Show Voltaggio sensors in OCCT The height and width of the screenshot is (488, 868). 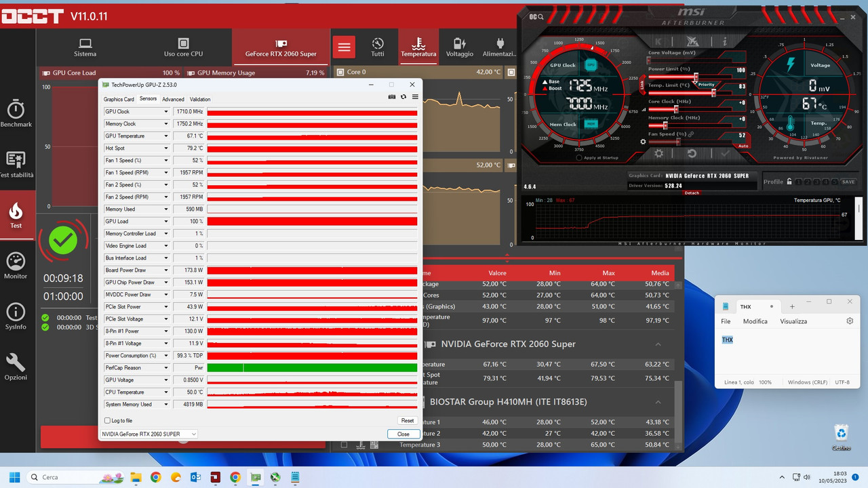click(x=460, y=47)
